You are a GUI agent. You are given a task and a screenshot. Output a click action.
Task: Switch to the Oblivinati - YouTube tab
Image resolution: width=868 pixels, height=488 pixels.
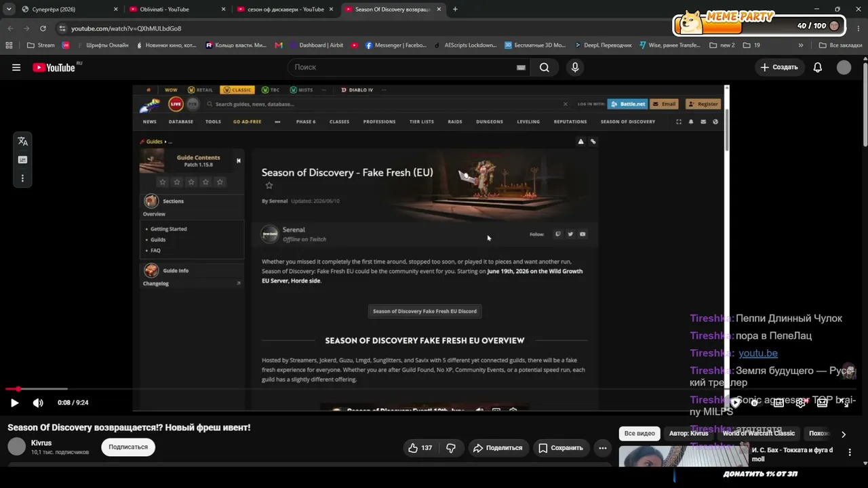pyautogui.click(x=178, y=9)
